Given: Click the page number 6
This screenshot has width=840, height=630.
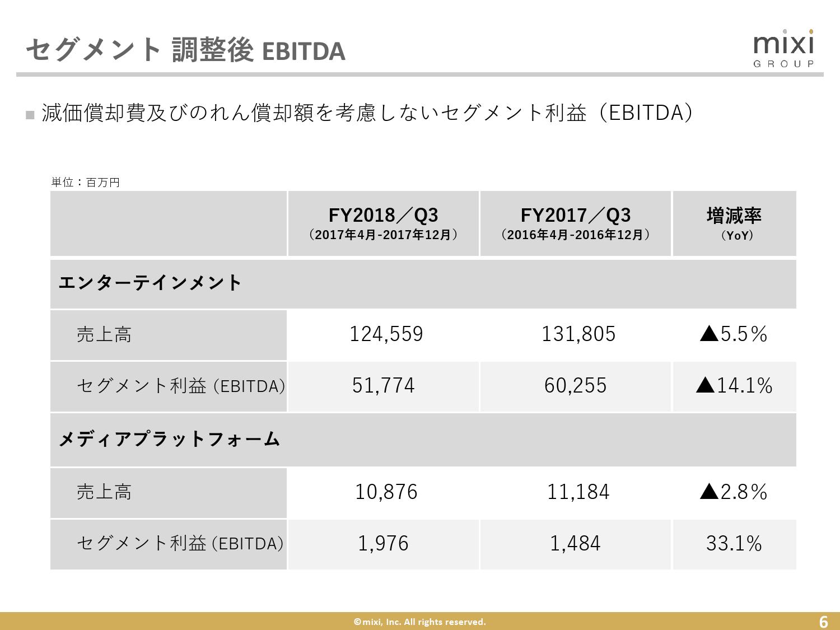Looking at the screenshot, I should (823, 622).
